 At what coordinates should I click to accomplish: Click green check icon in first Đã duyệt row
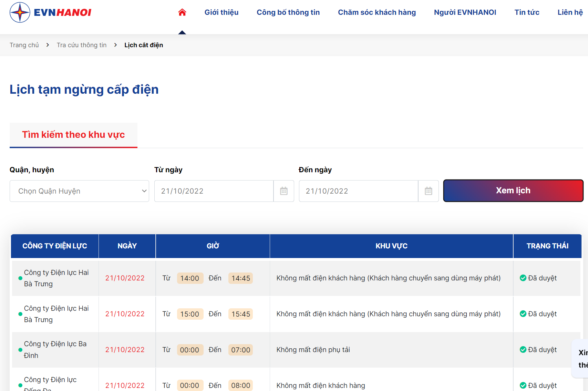click(x=523, y=278)
